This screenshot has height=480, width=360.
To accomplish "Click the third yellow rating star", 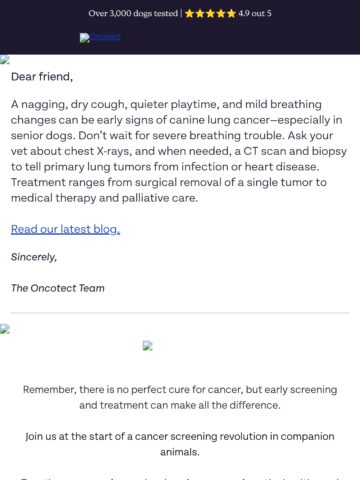I will click(210, 14).
